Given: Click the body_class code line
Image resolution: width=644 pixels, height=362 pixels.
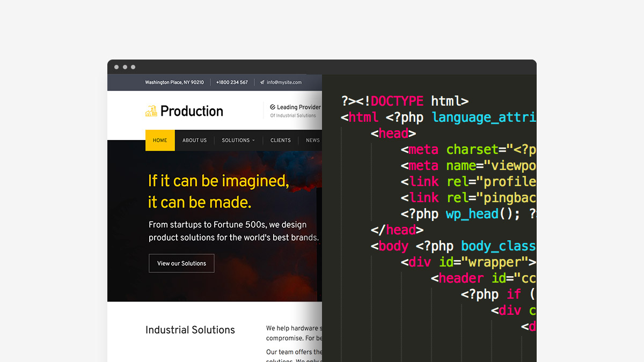Looking at the screenshot, I should coord(453,246).
